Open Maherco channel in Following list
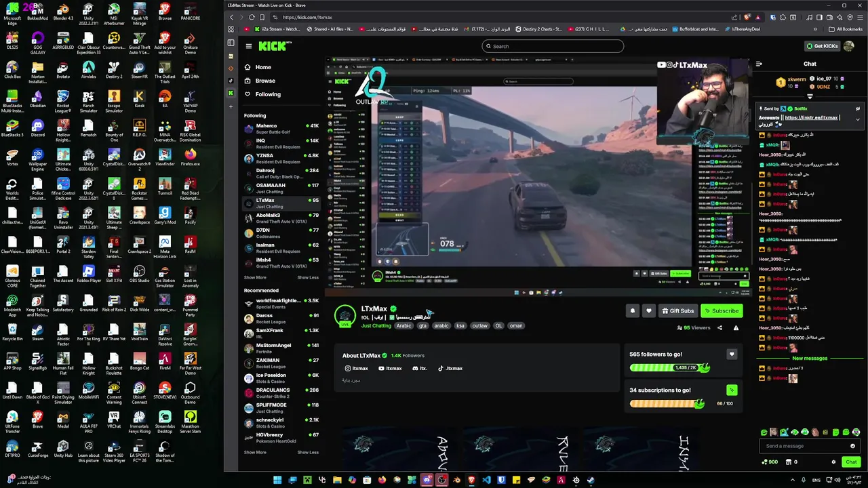The width and height of the screenshot is (868, 488). point(281,128)
